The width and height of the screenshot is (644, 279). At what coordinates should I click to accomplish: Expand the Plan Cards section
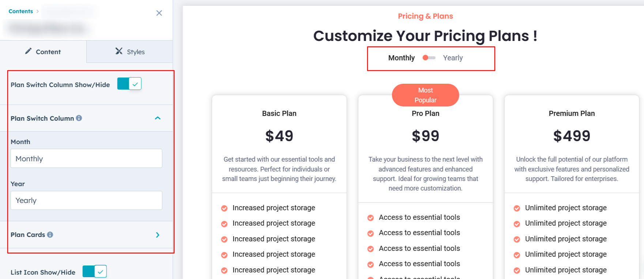[158, 235]
